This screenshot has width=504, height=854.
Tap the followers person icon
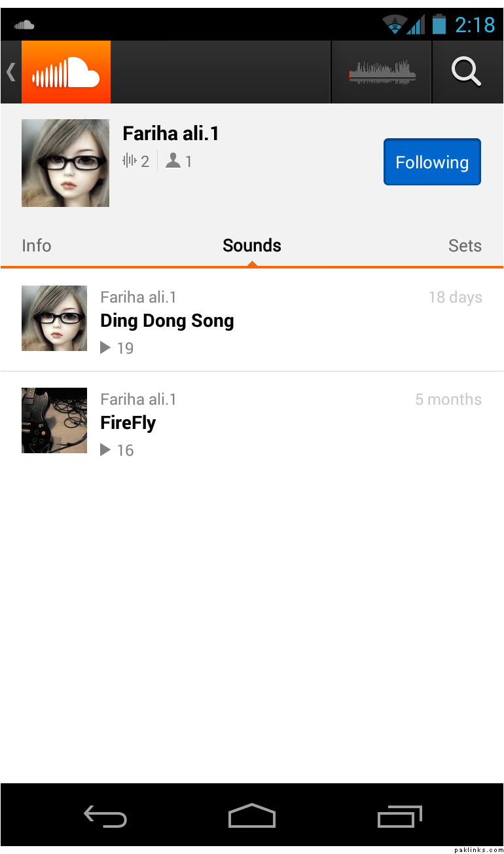click(x=173, y=161)
